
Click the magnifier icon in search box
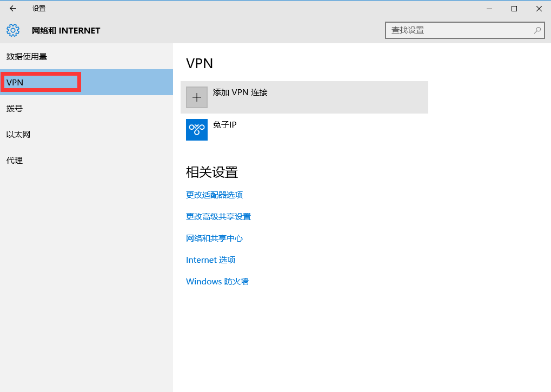point(537,30)
